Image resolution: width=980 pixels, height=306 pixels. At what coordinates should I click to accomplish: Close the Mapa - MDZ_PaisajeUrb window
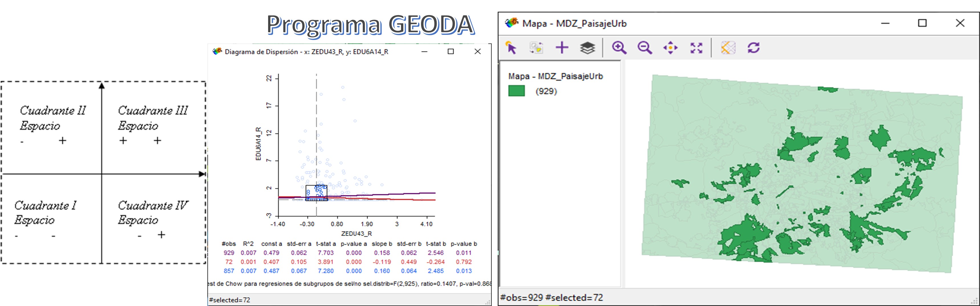pos(960,23)
